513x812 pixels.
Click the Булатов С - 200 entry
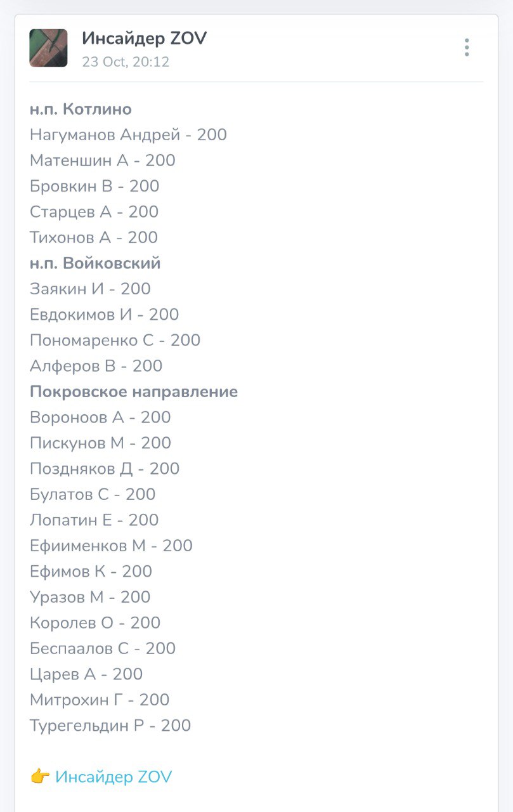coord(93,494)
